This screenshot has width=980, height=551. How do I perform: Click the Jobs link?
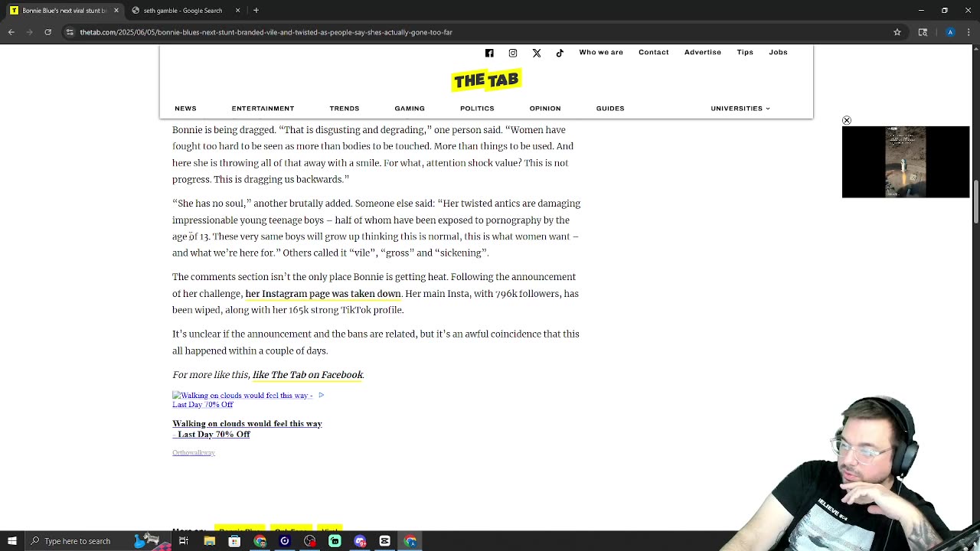[778, 52]
